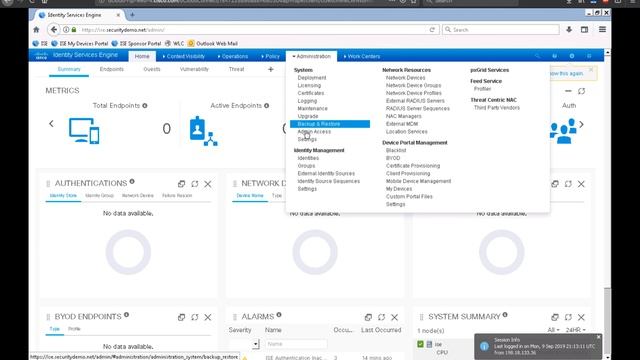Go to the Home tab
The height and width of the screenshot is (360, 640).
coord(142,56)
